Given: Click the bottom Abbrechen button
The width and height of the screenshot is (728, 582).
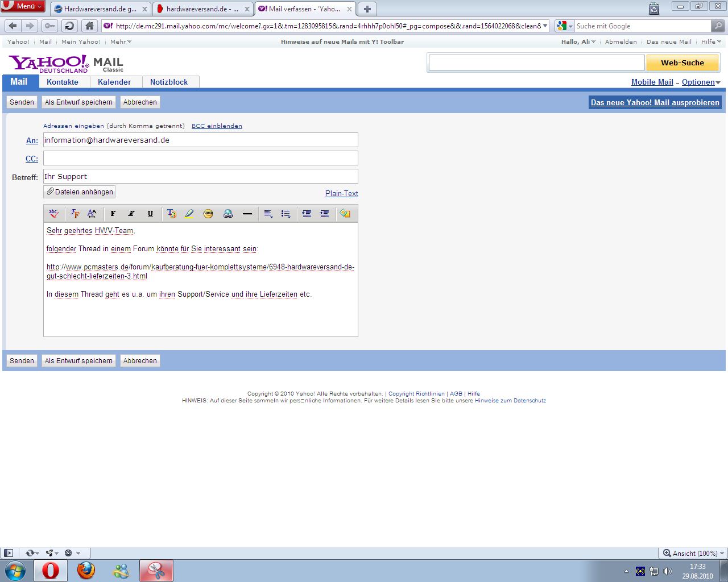Looking at the screenshot, I should point(140,361).
